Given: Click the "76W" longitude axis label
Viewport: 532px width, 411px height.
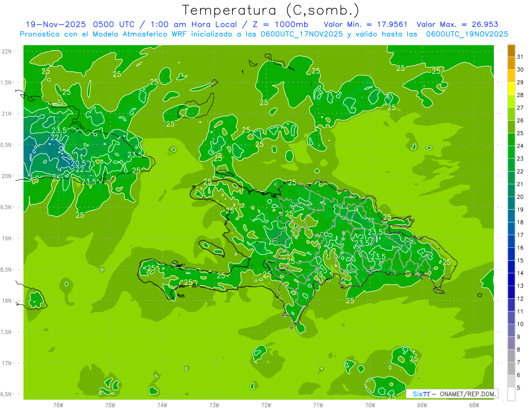Looking at the screenshot, I should pyautogui.click(x=58, y=405).
